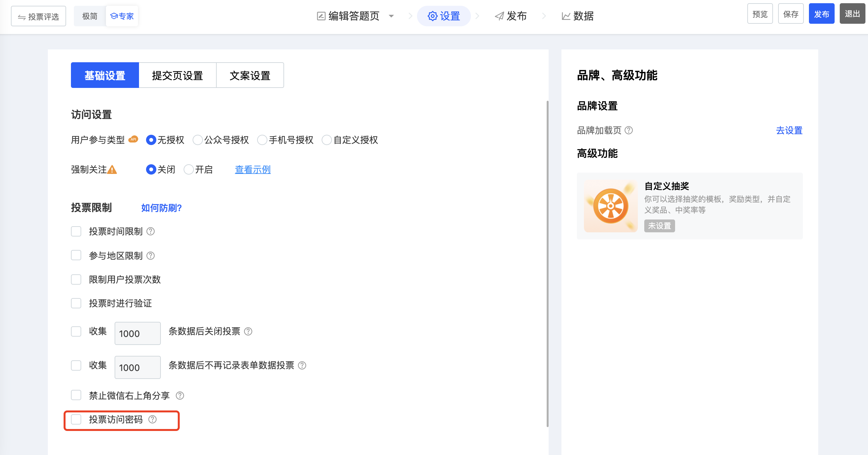Click the chart icon in 数据 step
Image resolution: width=868 pixels, height=455 pixels.
point(566,16)
